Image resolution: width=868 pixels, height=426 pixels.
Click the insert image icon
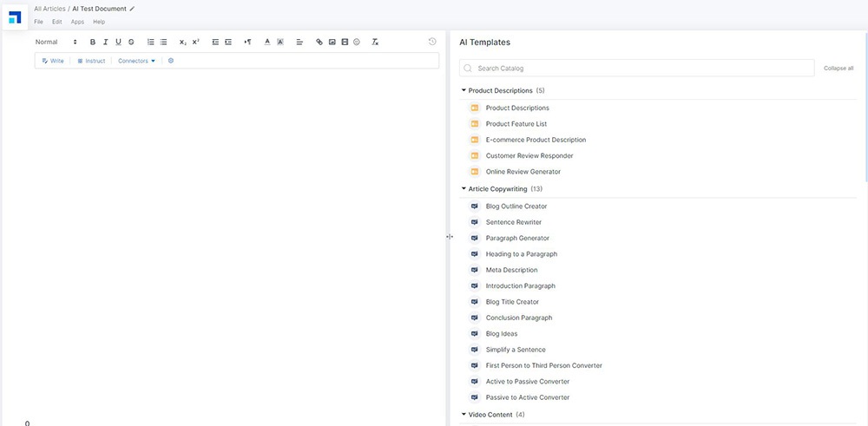pos(332,42)
